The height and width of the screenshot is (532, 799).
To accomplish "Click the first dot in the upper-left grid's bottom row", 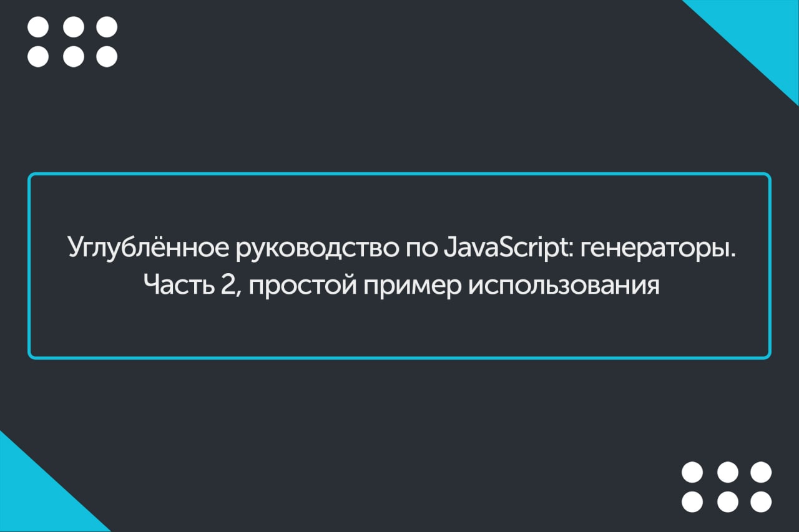I will coord(38,56).
